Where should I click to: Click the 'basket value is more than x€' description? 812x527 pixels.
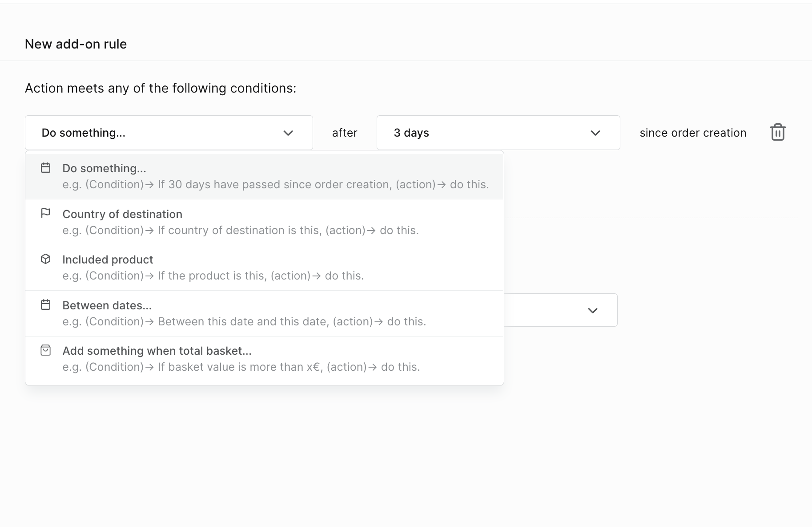point(241,367)
